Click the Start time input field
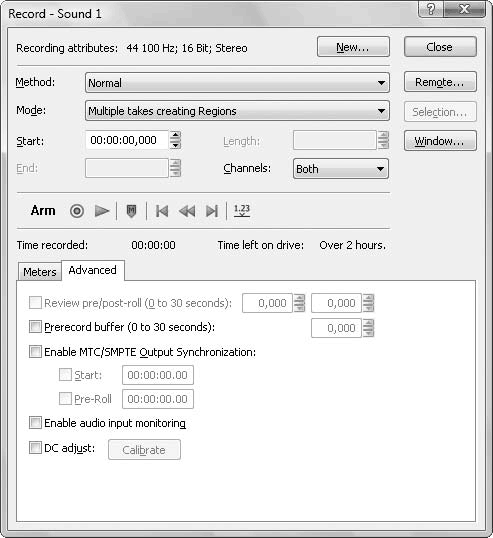The image size is (493, 538). (127, 140)
